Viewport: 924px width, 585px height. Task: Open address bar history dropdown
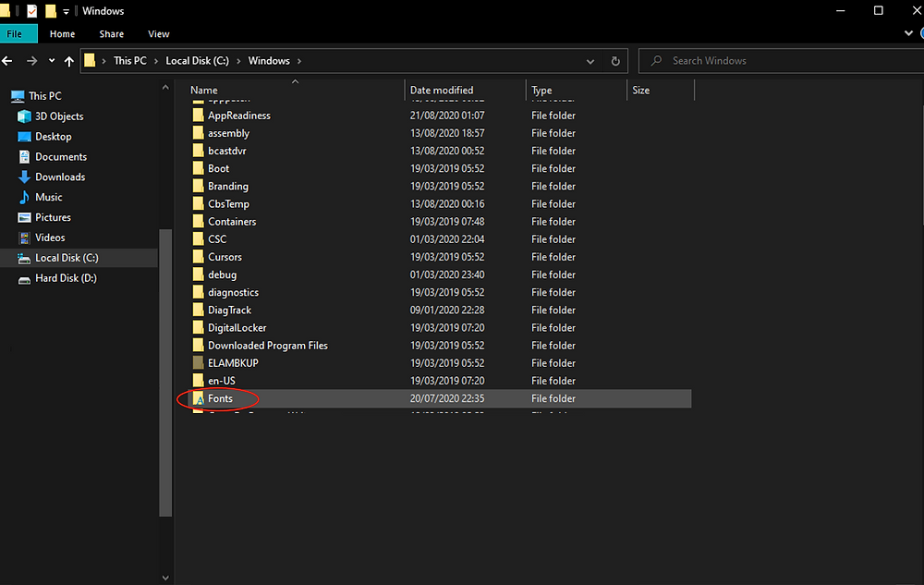(590, 61)
